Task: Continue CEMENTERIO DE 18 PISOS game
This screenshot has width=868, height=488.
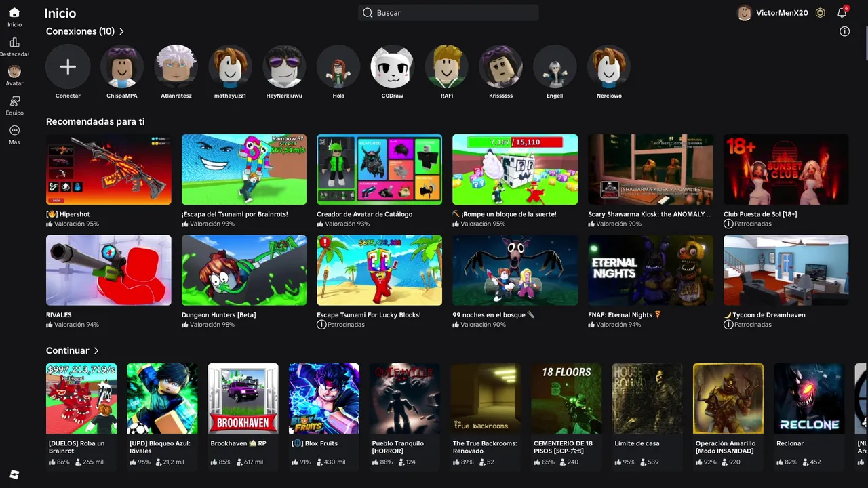Action: click(566, 399)
